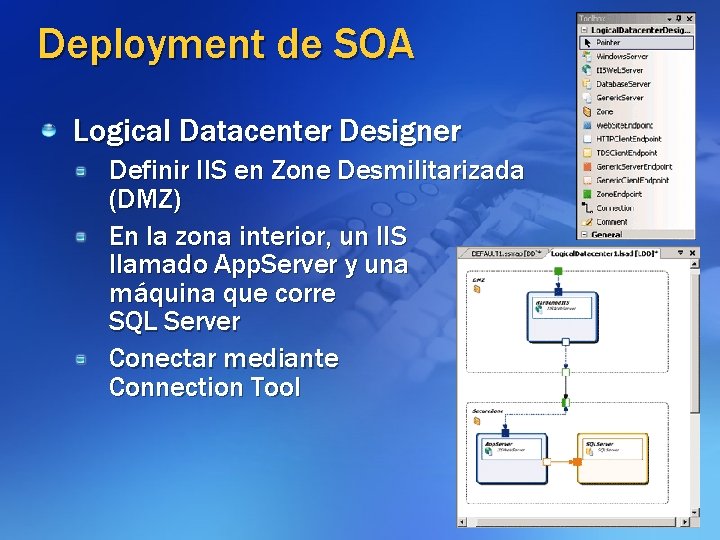Toggle the Toolbox auto-hide pin
The height and width of the screenshot is (540, 720).
(679, 18)
